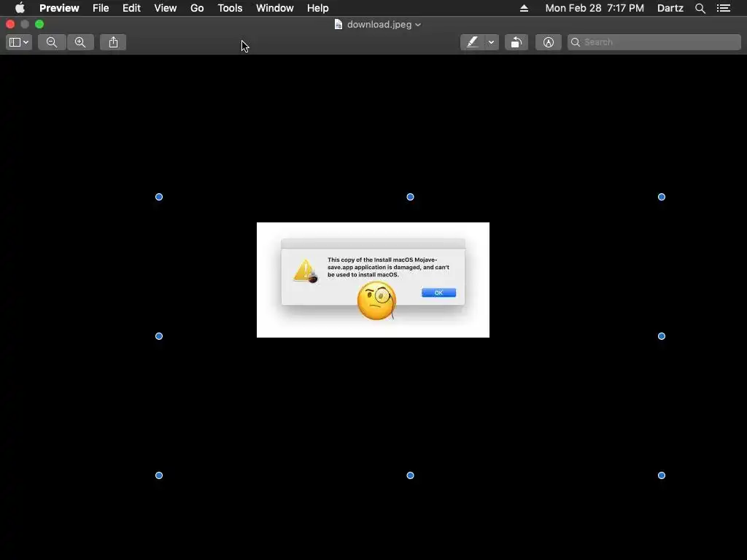Show the Markup toolbar
The height and width of the screenshot is (560, 747).
point(549,42)
